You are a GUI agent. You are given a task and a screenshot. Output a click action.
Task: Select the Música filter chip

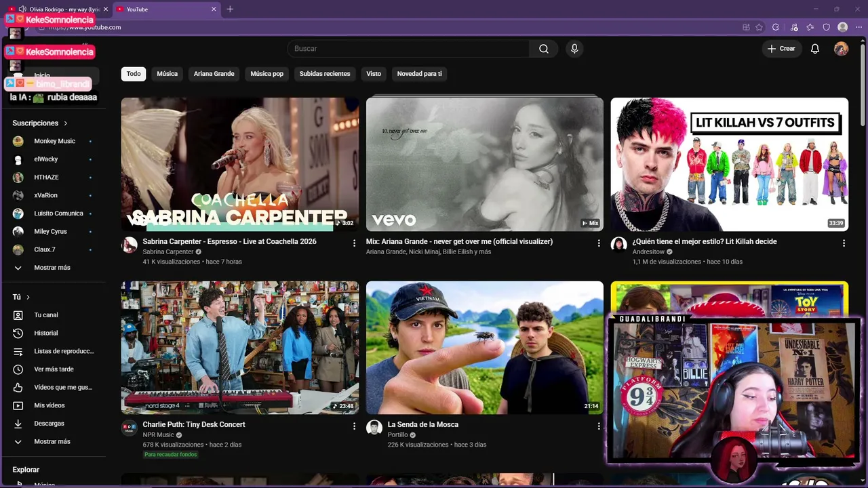[x=167, y=74]
